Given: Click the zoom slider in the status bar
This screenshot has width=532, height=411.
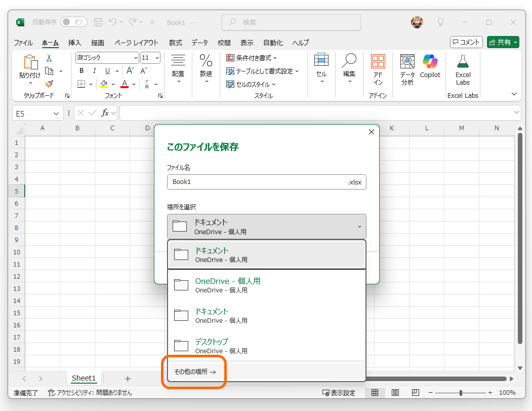Looking at the screenshot, I should point(462,392).
